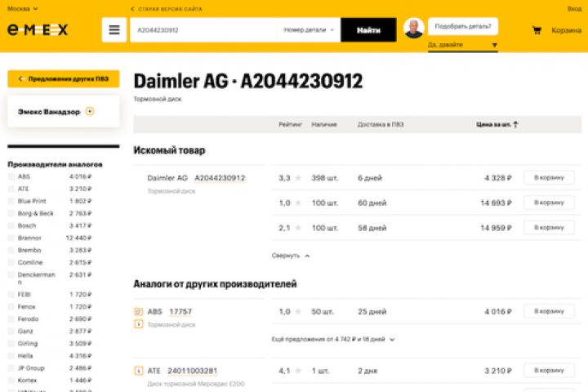The height and width of the screenshot is (392, 588).
Task: Check the ATE manufacturer filter
Action: click(11, 189)
